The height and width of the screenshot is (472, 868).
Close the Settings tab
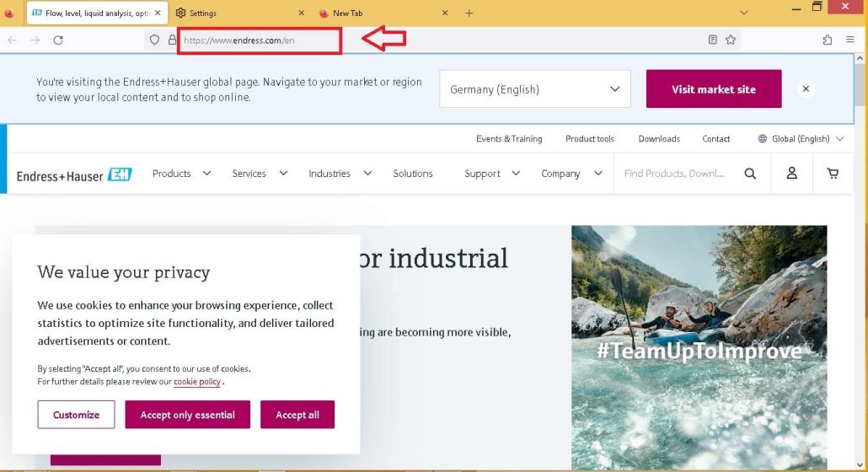301,13
